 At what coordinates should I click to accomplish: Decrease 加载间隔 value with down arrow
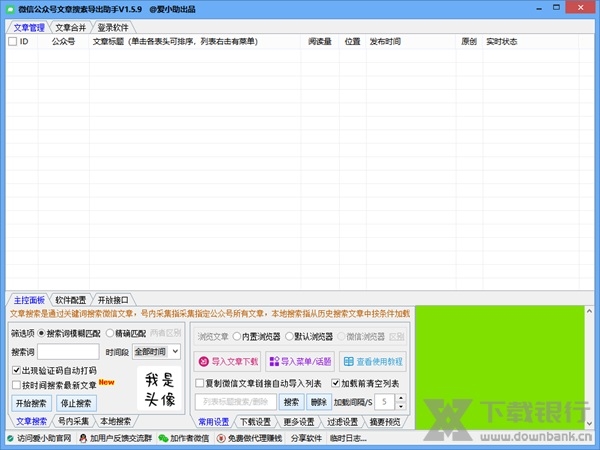point(401,406)
